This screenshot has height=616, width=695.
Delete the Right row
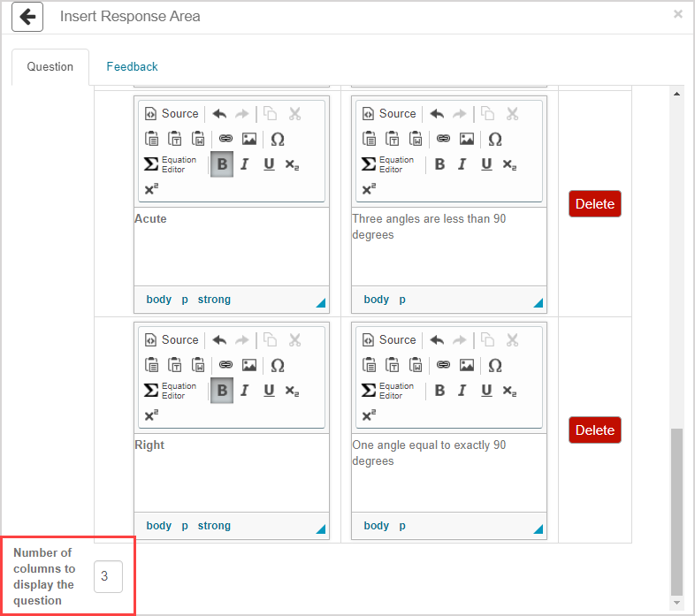click(x=594, y=430)
